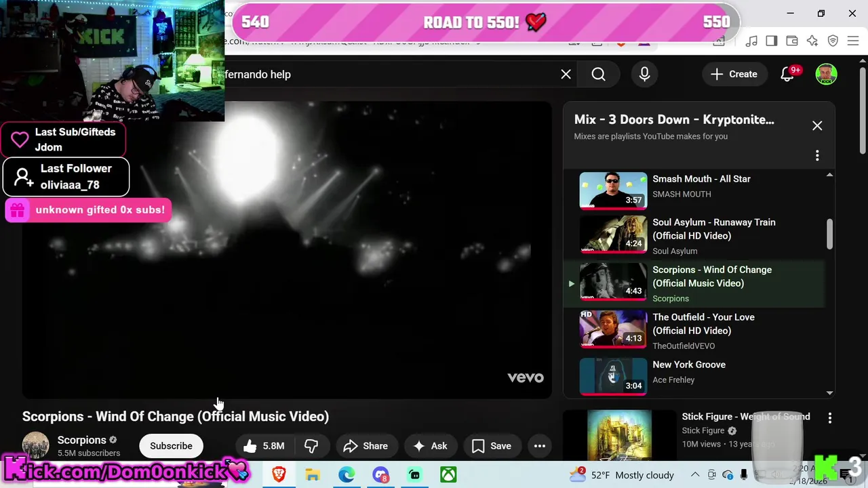Click the playlist scrollbar thumb
Viewport: 868px width, 488px height.
[829, 234]
